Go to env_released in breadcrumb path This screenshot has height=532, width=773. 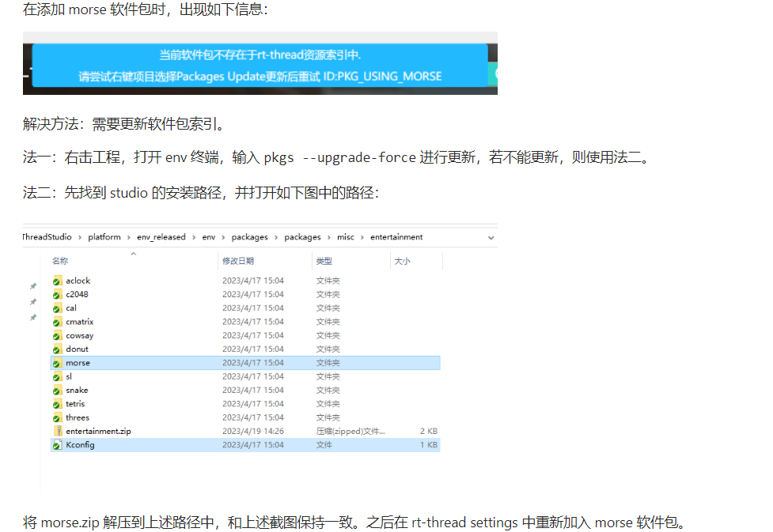point(161,237)
